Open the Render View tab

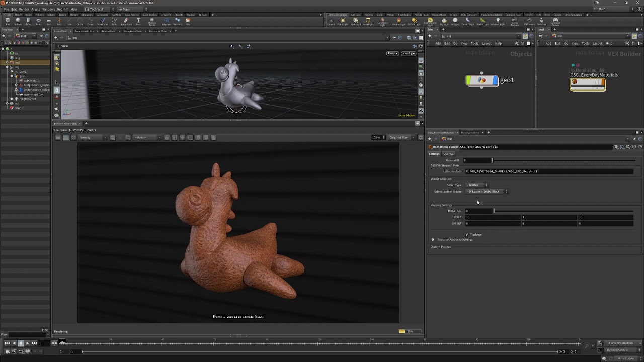pos(108,31)
